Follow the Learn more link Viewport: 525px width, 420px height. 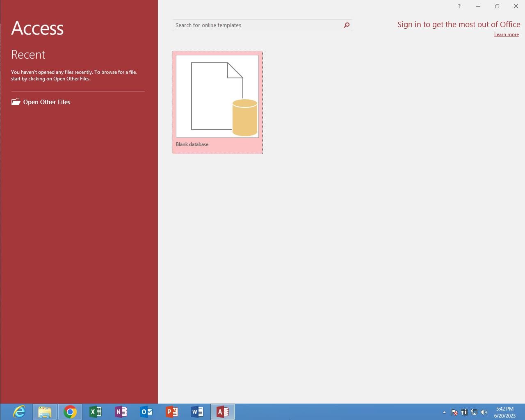tap(506, 34)
